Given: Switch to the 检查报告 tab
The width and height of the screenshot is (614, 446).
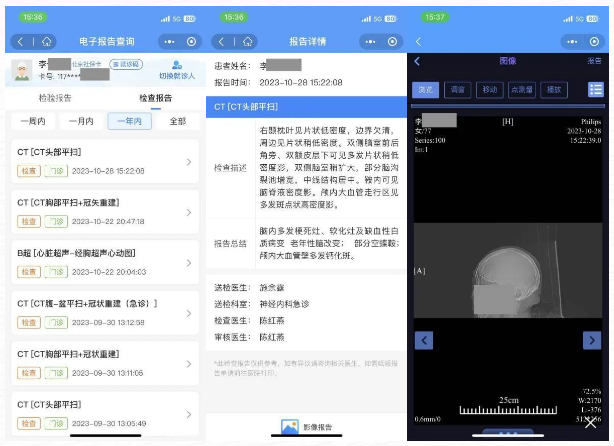Looking at the screenshot, I should pyautogui.click(x=156, y=99).
